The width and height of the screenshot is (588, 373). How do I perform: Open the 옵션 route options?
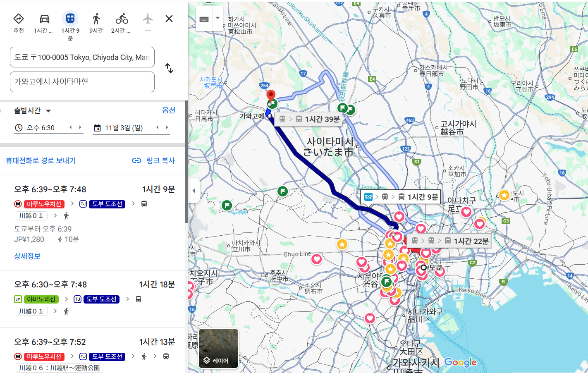[169, 110]
